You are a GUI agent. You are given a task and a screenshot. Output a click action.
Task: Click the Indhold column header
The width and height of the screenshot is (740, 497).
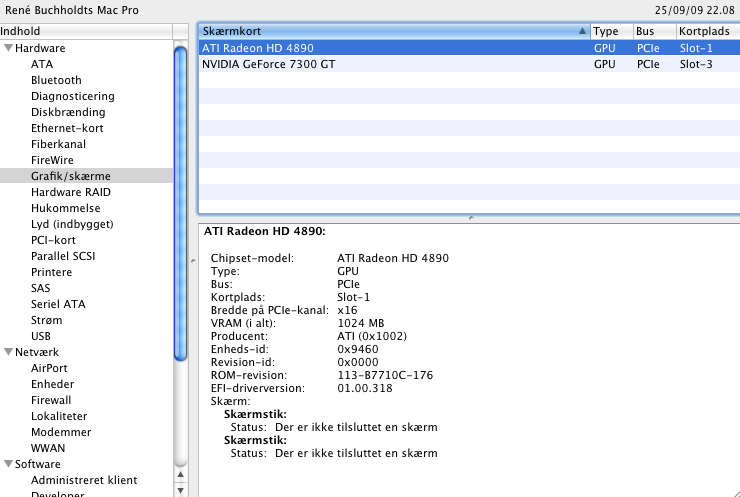click(x=86, y=31)
